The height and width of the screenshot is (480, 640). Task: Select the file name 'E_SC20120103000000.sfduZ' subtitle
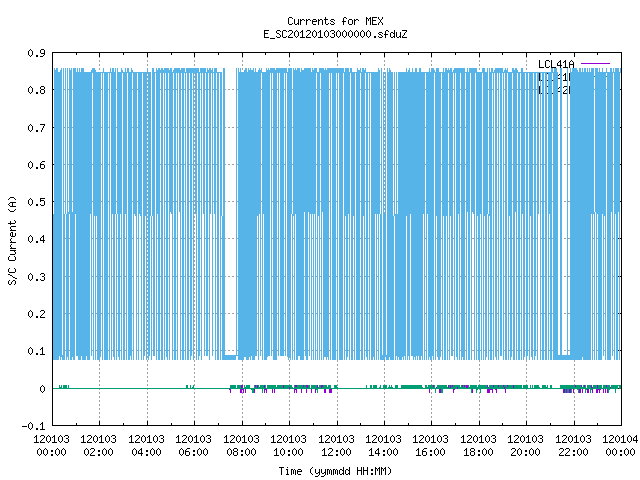coord(335,34)
